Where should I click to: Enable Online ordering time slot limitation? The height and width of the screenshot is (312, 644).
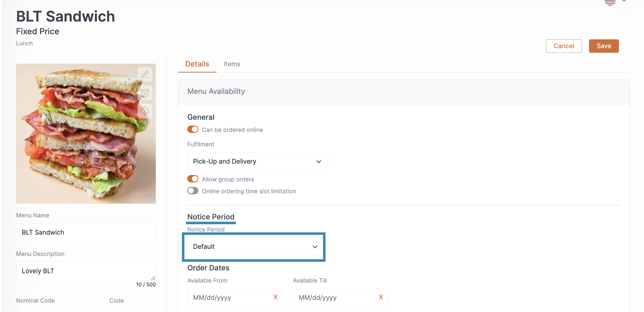click(x=193, y=191)
